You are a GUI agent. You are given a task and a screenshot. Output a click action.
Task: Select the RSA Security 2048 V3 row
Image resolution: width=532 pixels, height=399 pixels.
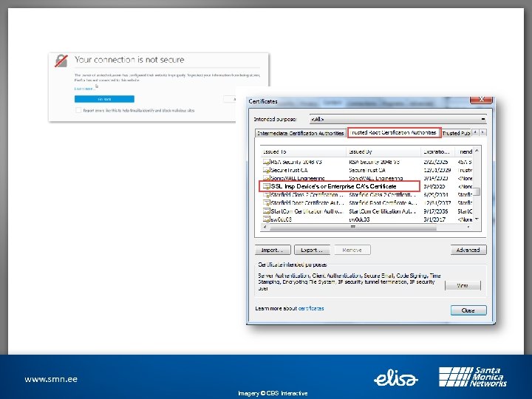click(367, 162)
